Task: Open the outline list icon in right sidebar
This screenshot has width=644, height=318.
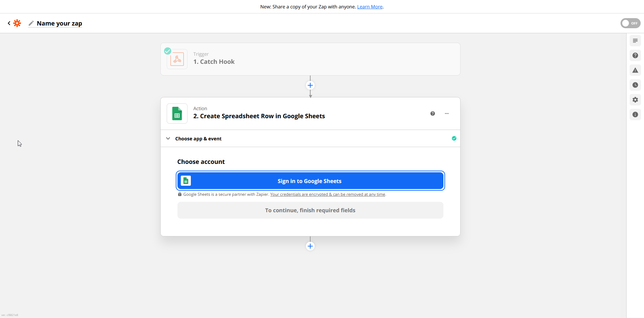Action: pos(635,41)
